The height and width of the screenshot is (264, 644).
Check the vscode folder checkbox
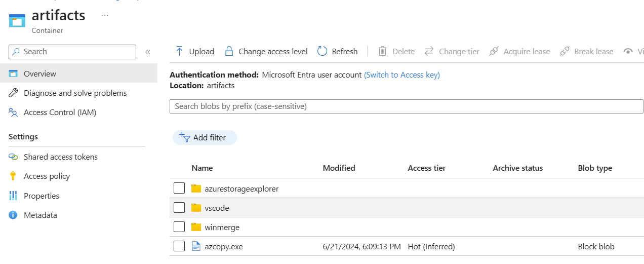click(179, 208)
